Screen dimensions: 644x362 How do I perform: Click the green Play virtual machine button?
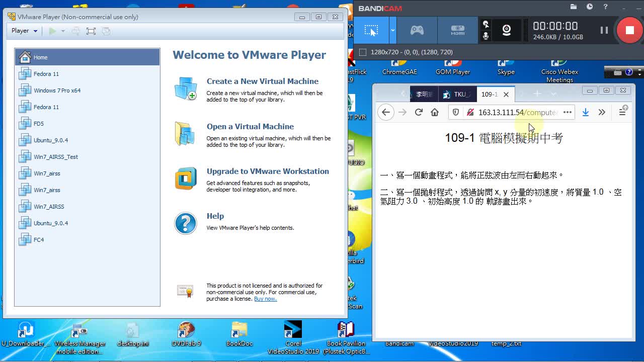coord(52,31)
